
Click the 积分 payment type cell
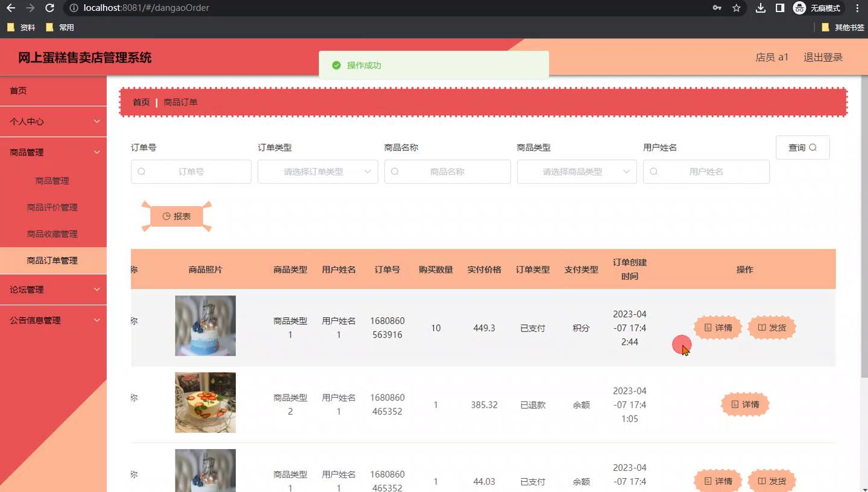581,328
